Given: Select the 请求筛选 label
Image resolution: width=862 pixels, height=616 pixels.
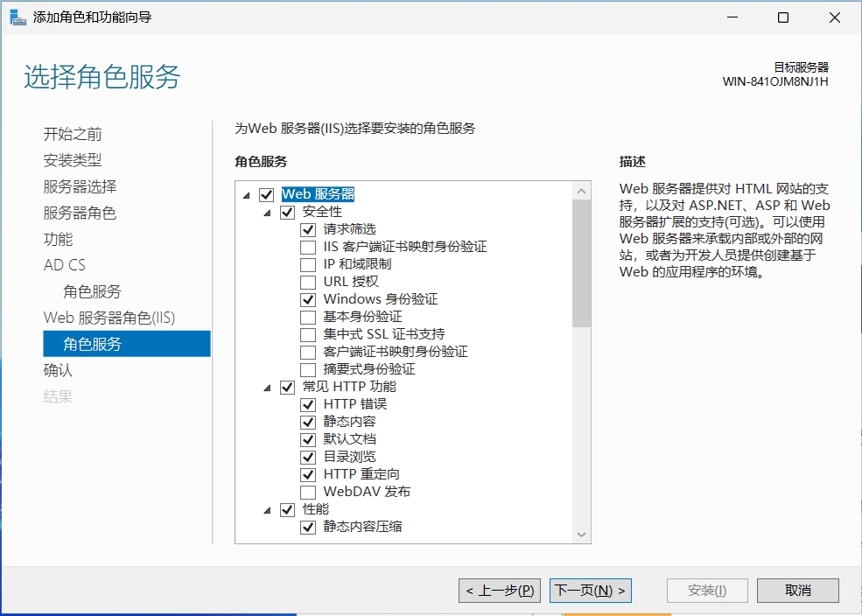Looking at the screenshot, I should coord(350,229).
